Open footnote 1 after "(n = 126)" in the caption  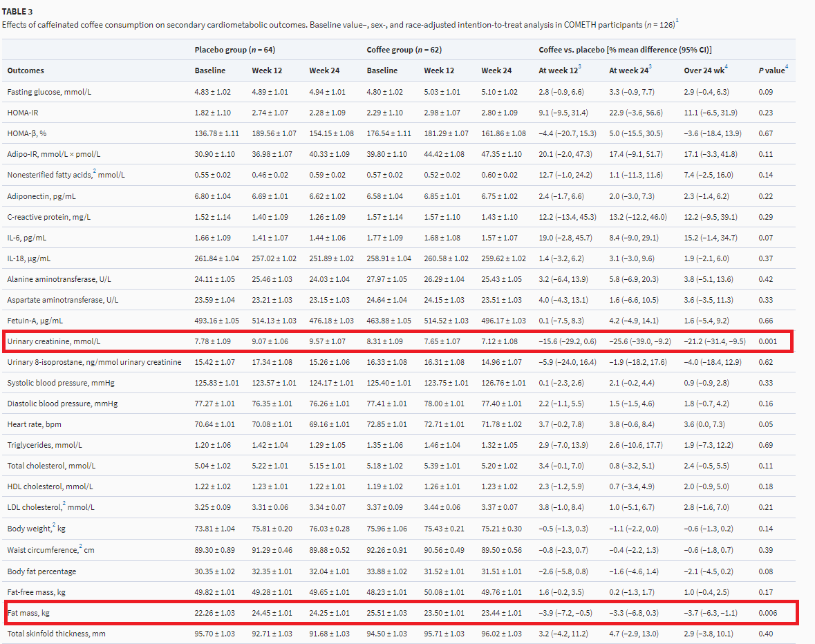click(x=677, y=21)
